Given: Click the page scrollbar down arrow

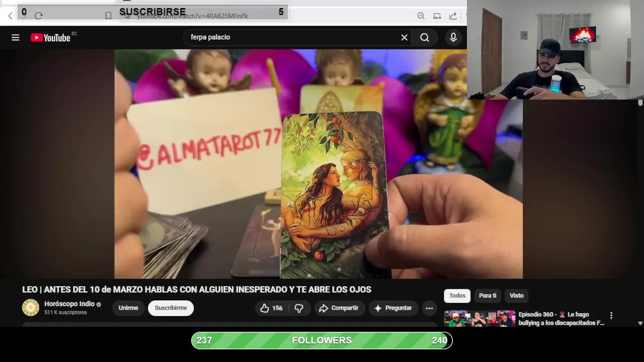Looking at the screenshot, I should pos(640,323).
